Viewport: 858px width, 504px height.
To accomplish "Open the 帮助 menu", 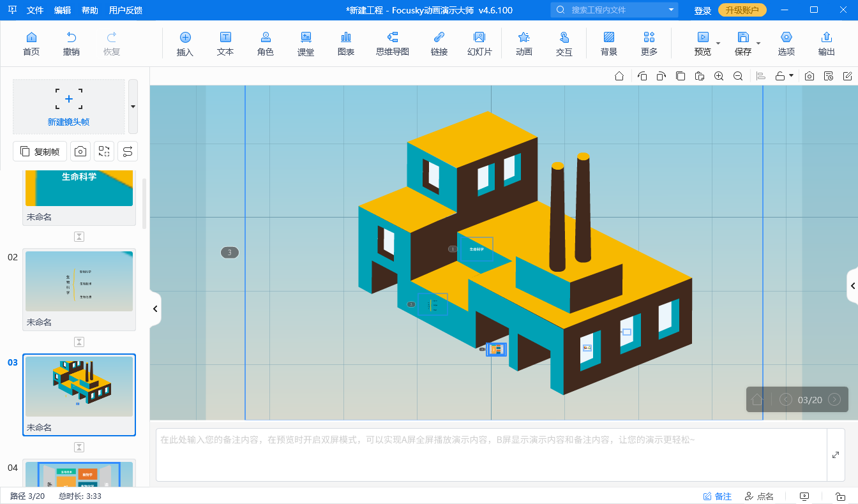I will pyautogui.click(x=90, y=10).
